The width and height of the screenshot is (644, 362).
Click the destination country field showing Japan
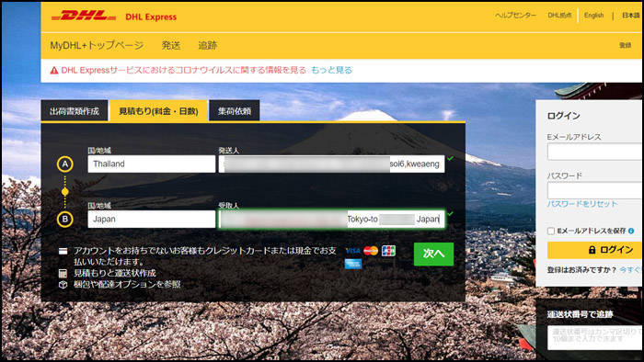click(x=152, y=219)
